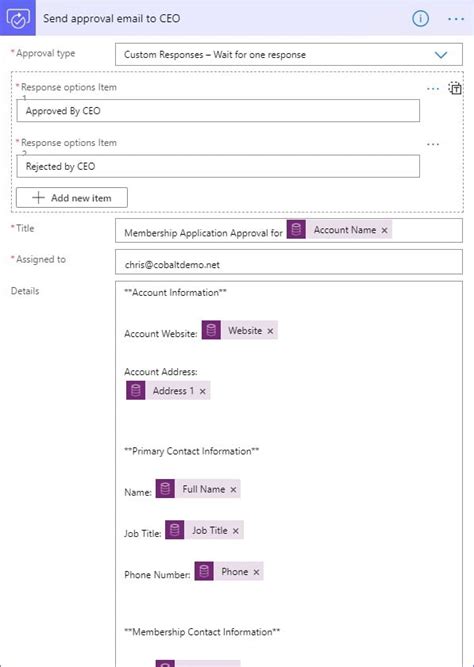The width and height of the screenshot is (474, 667).
Task: Open info icon for approval action
Action: point(420,18)
